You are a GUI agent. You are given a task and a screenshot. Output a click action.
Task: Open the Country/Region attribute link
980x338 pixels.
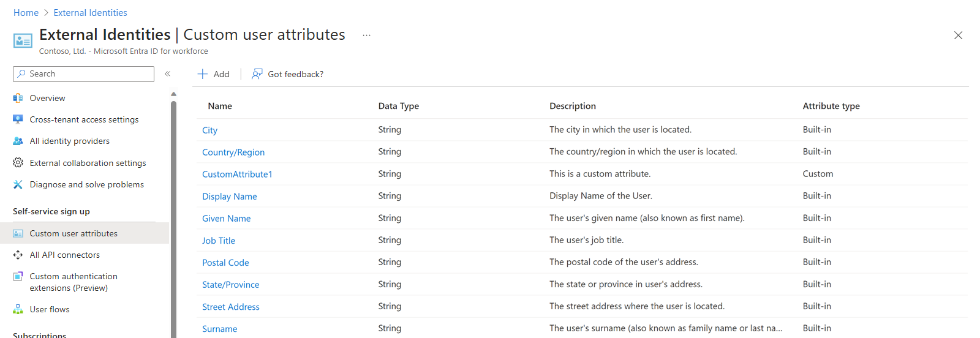[233, 152]
